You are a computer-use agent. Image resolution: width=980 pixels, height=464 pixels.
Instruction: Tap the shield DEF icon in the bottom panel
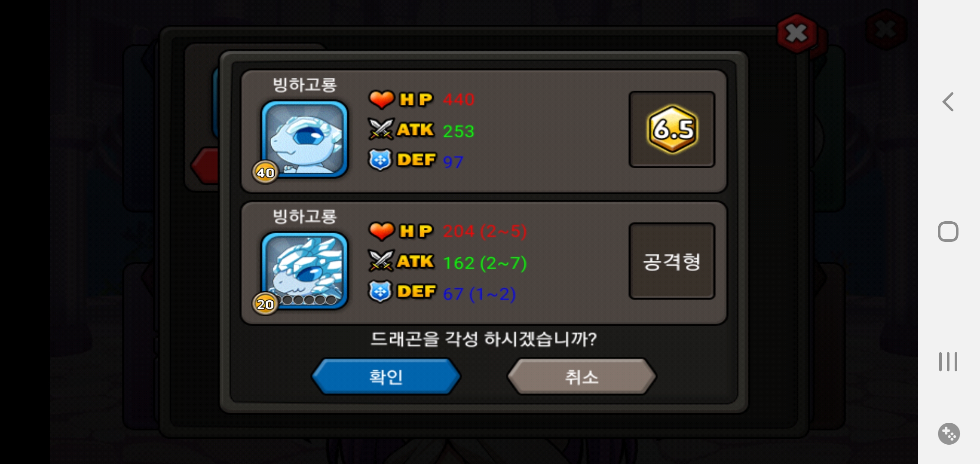coord(380,291)
